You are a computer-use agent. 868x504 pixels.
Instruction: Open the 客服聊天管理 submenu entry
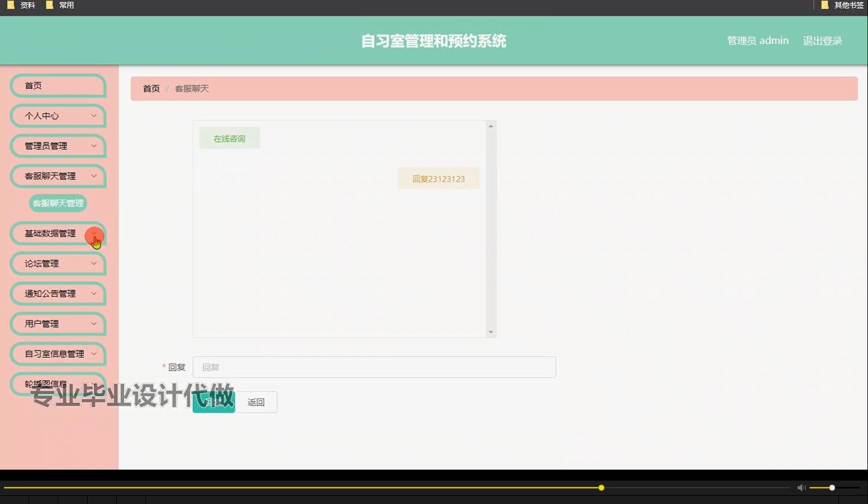click(57, 203)
